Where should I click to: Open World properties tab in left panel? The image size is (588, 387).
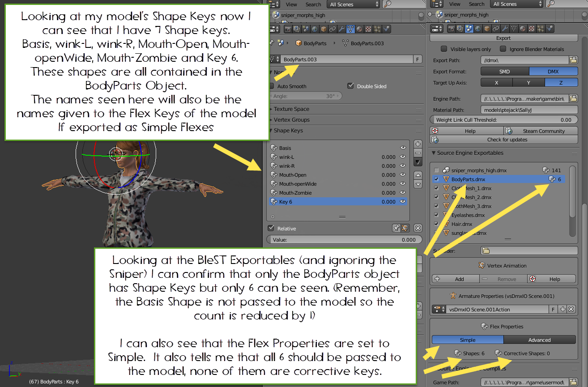(315, 29)
